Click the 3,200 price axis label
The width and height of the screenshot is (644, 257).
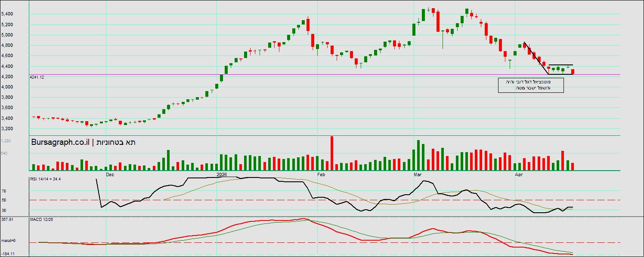pyautogui.click(x=7, y=128)
